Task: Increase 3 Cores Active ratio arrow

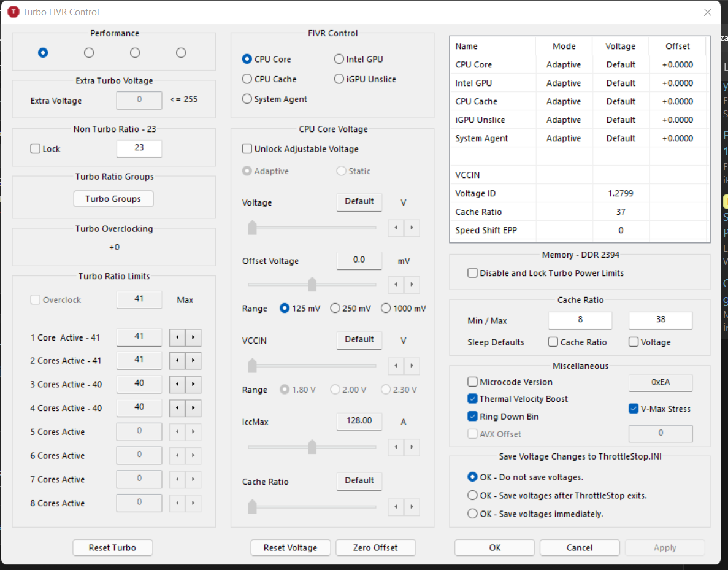Action: [x=193, y=384]
